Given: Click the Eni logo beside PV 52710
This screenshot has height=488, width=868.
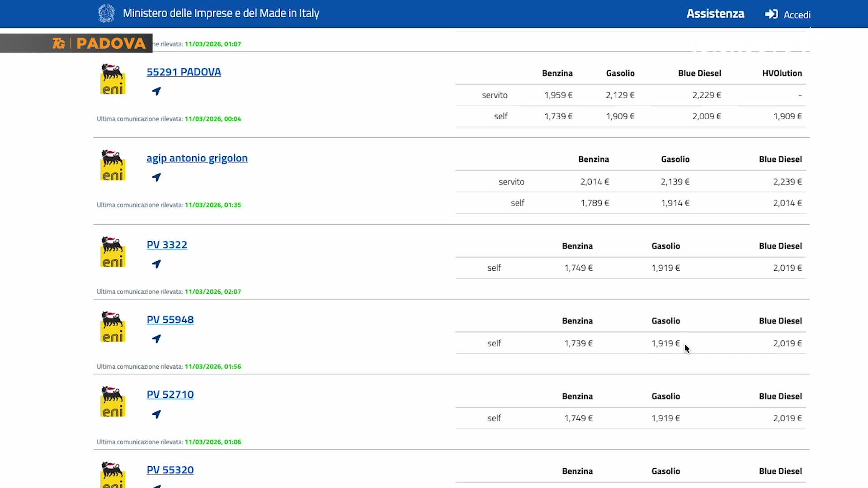Looking at the screenshot, I should [x=113, y=402].
